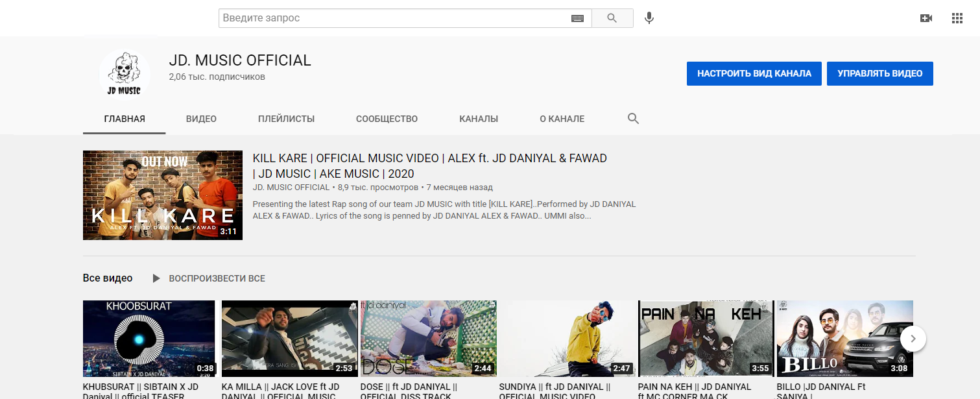Screen dimensions: 980x399
Task: Click the KA MILLA || JACK LOVE title
Action: (280, 391)
